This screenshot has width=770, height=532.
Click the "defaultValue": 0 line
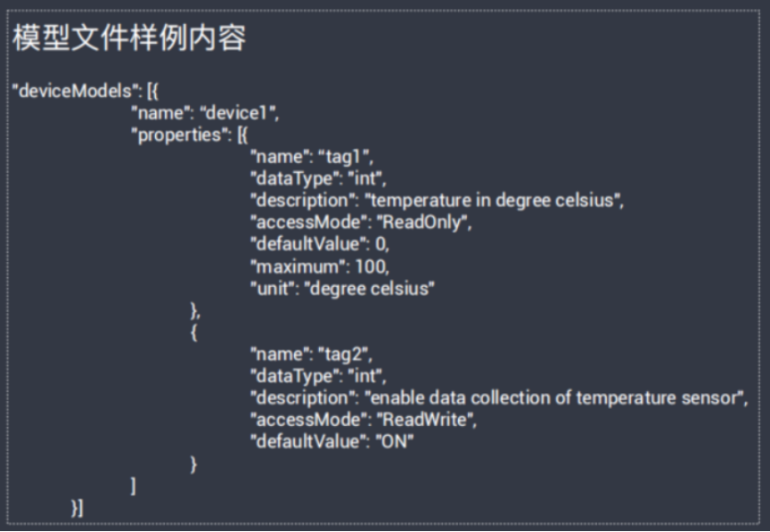click(320, 244)
